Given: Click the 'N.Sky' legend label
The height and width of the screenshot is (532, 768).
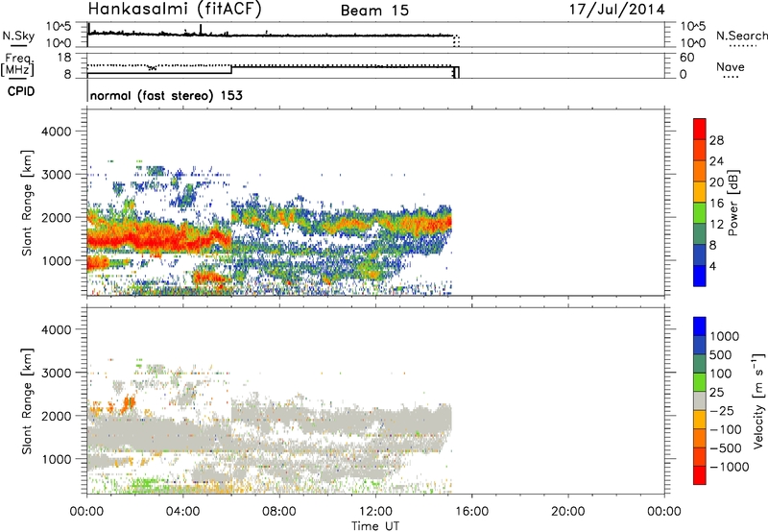Looking at the screenshot, I should (x=18, y=36).
